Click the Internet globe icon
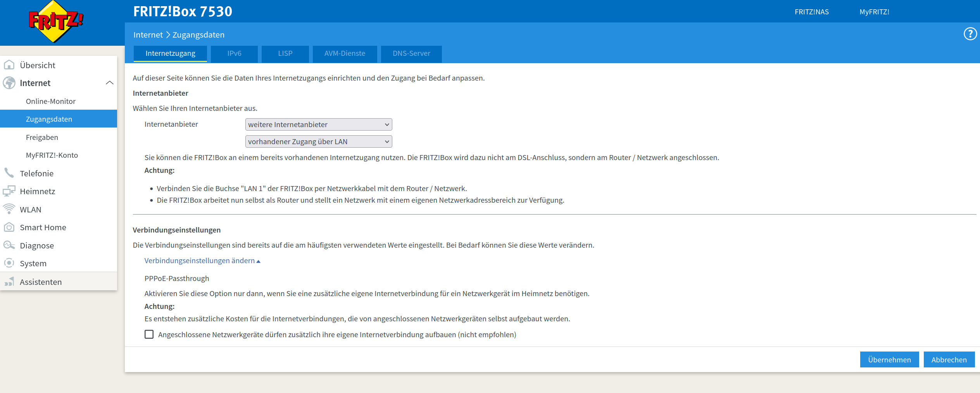 pyautogui.click(x=9, y=83)
